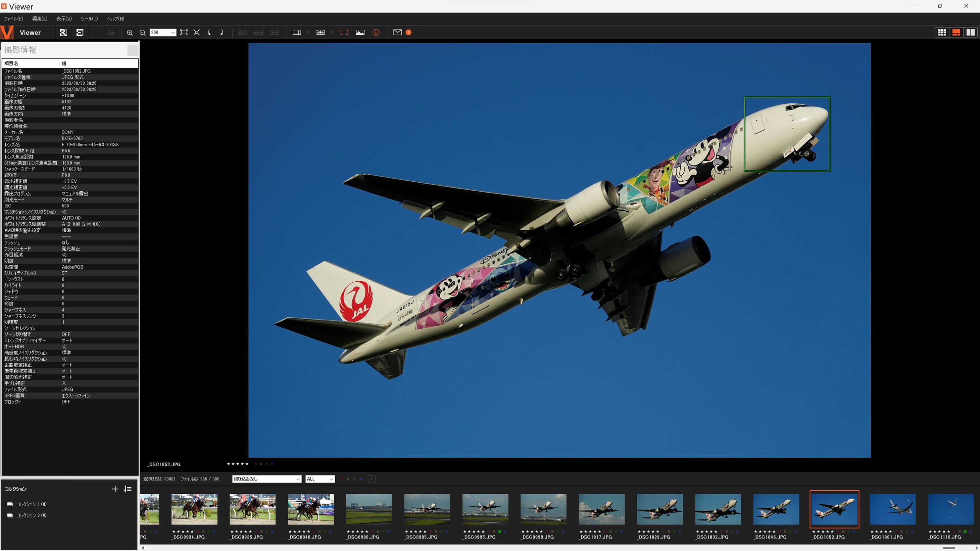Select コレクション 2 (0)
The height and width of the screenshot is (551, 980).
(31, 515)
